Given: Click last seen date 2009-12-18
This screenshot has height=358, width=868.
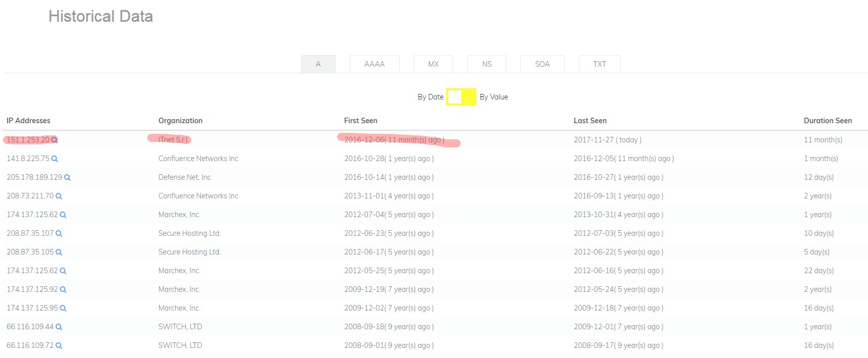Looking at the screenshot, I should pos(619,308).
